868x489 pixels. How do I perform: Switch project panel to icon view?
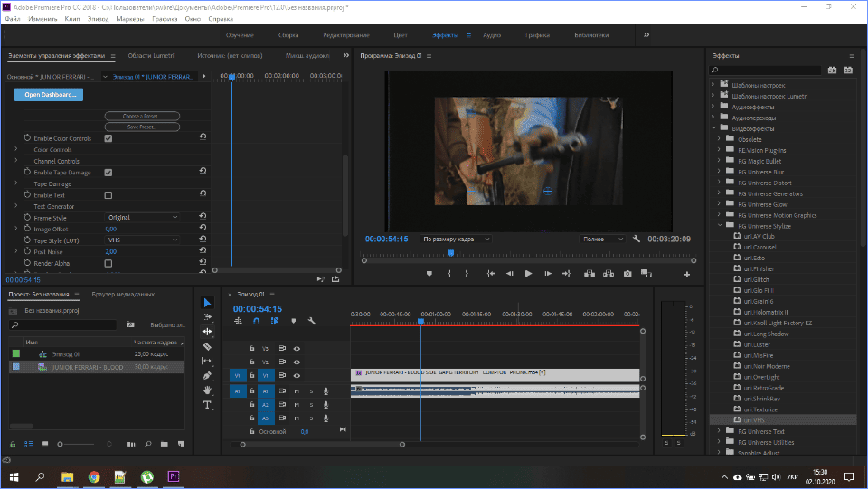tap(45, 444)
